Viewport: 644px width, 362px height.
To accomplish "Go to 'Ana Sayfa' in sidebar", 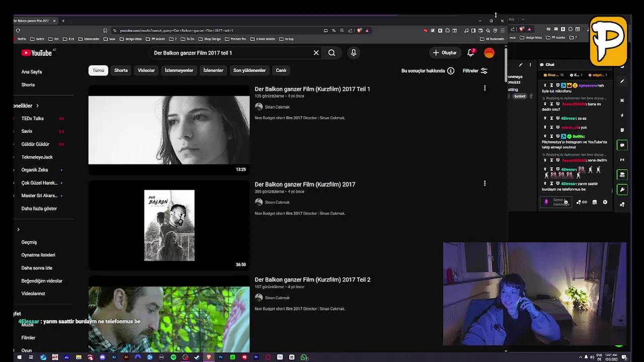I will click(31, 72).
